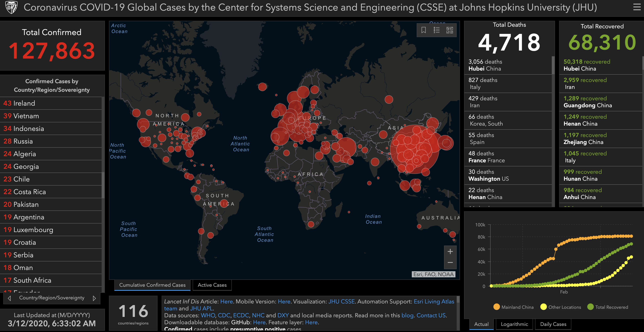Select Italy row in deaths list
Screen dimensions: 644x332
(507, 83)
